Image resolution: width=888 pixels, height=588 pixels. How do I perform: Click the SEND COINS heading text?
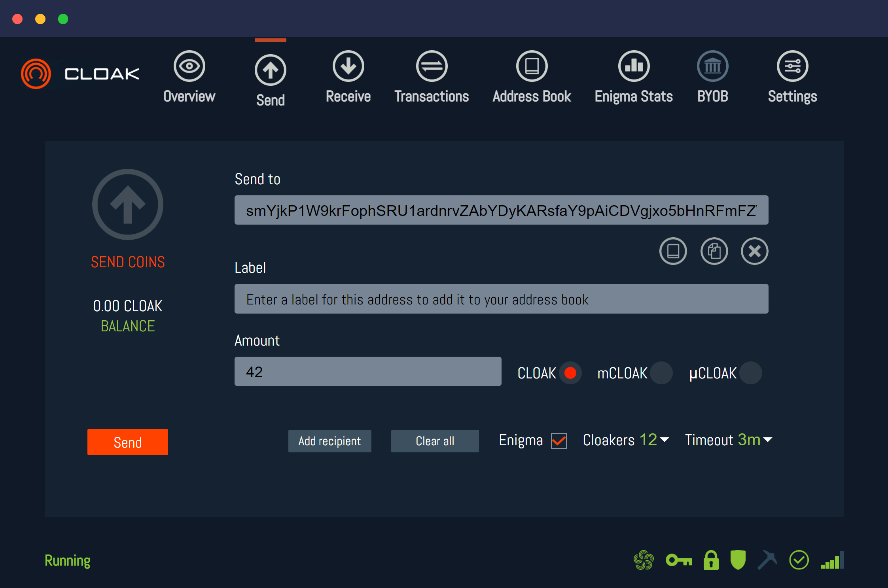point(128,262)
